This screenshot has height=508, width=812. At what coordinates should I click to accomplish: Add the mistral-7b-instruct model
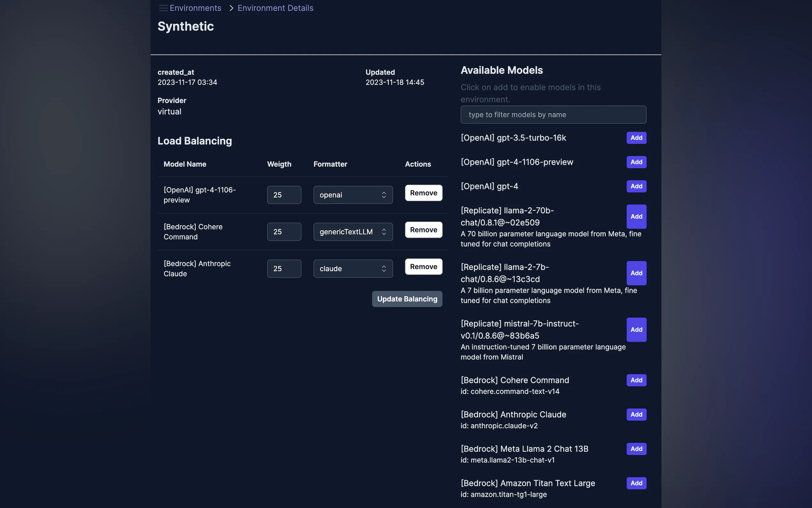(636, 329)
